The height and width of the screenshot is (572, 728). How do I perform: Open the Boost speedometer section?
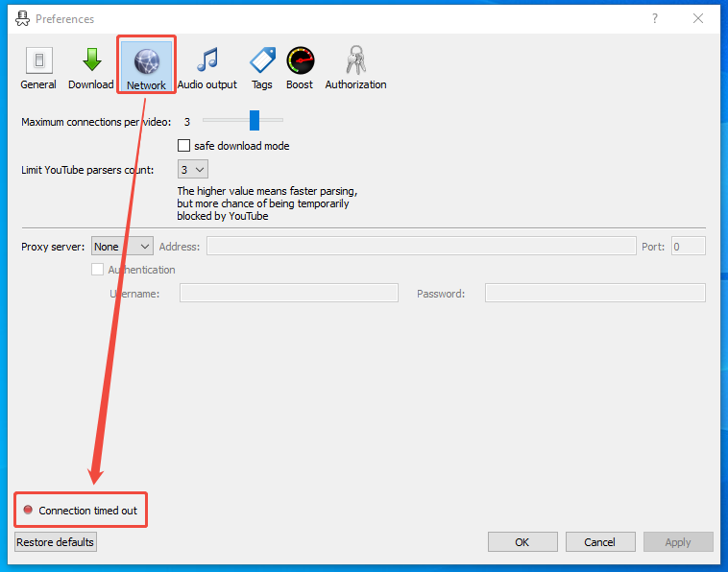tap(300, 67)
